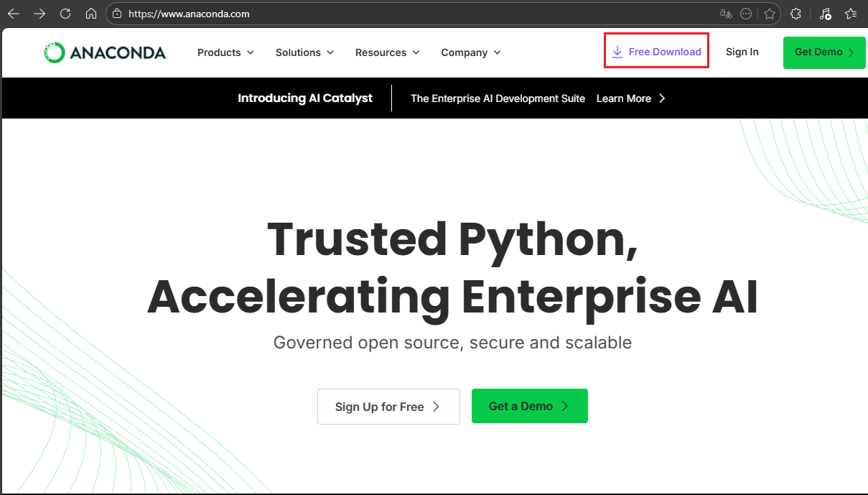Reload the page with the refresh icon
Image resolution: width=868 pixels, height=495 pixels.
pyautogui.click(x=65, y=14)
